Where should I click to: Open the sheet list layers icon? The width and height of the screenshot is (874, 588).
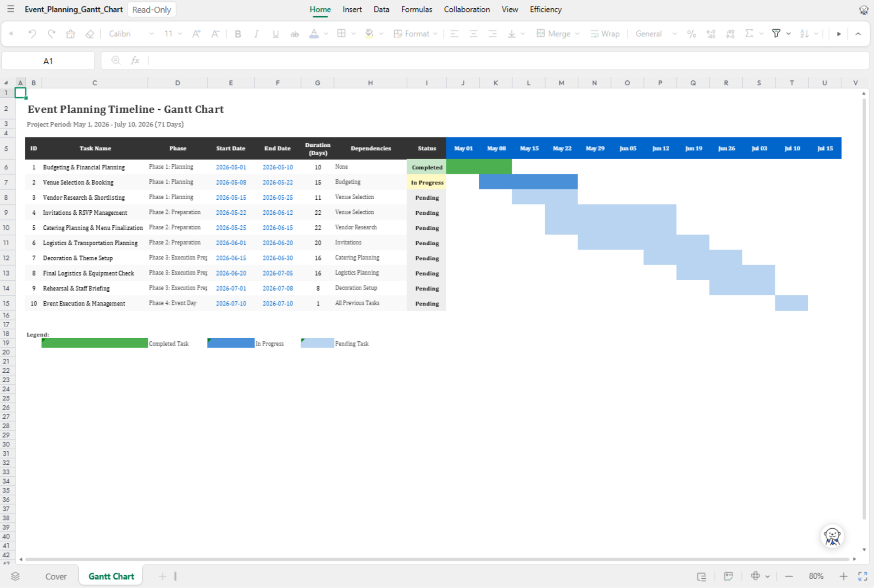point(15,576)
